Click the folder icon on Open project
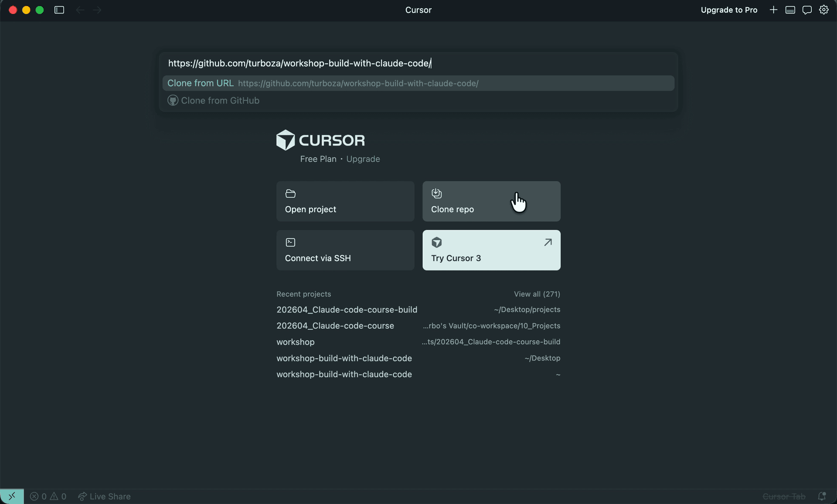837x504 pixels. 290,194
